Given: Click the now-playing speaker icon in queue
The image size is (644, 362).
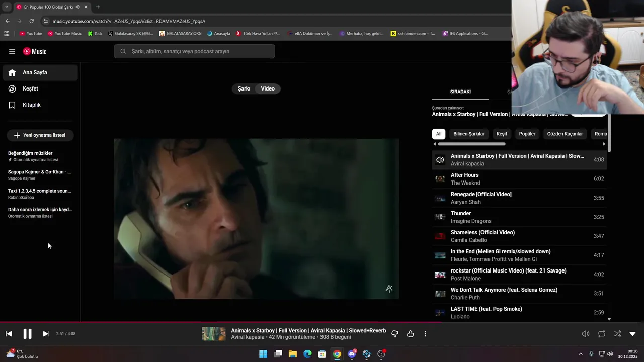Looking at the screenshot, I should (x=440, y=160).
